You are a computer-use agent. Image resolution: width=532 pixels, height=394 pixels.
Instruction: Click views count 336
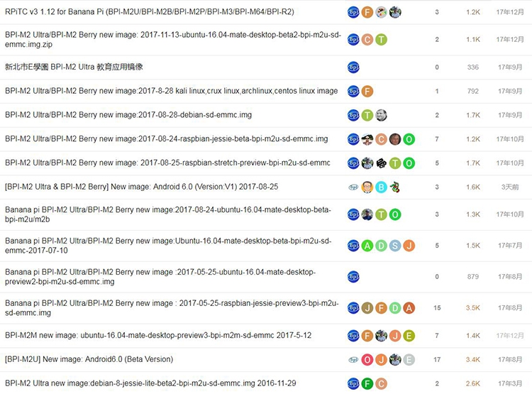(473, 67)
